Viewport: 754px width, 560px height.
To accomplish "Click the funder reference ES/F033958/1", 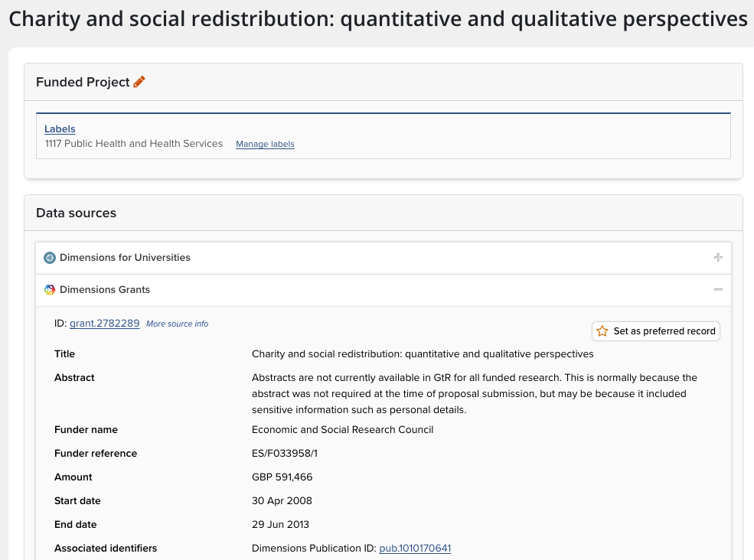I will pyautogui.click(x=285, y=454).
